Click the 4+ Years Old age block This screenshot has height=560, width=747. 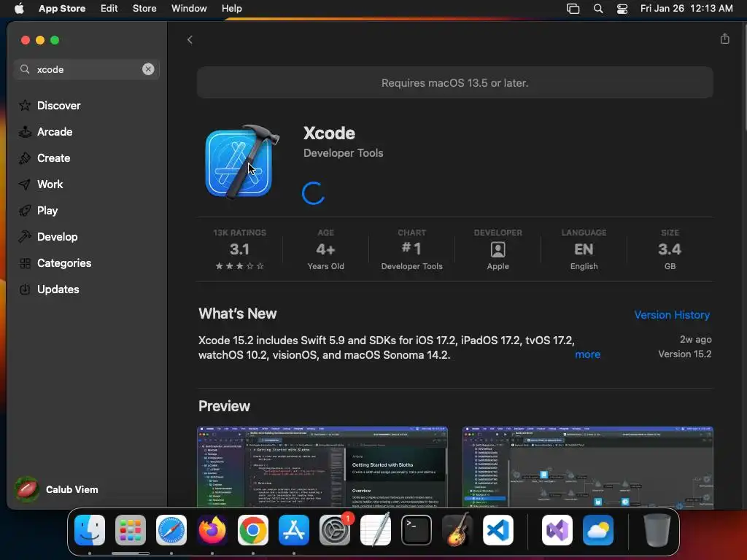click(326, 249)
